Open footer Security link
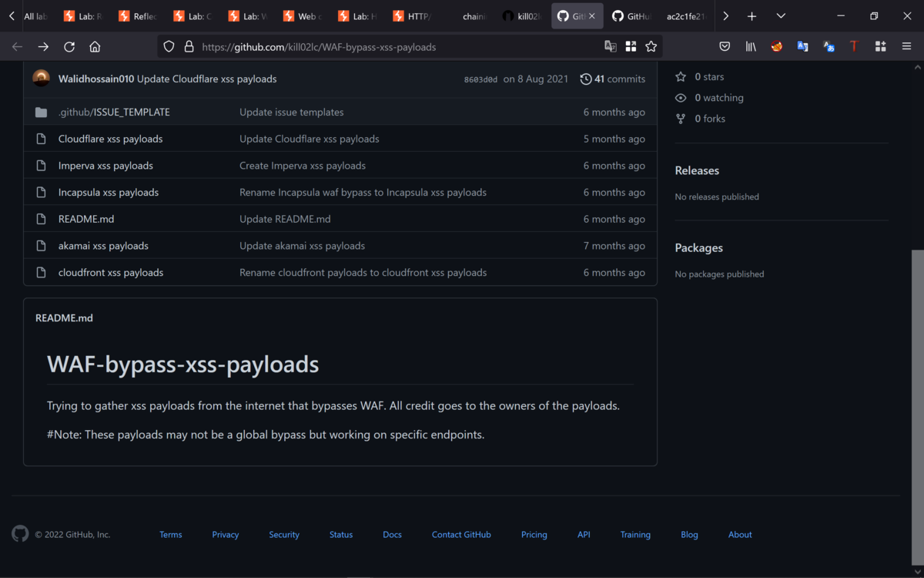Screen dimensions: 924x578 point(284,534)
